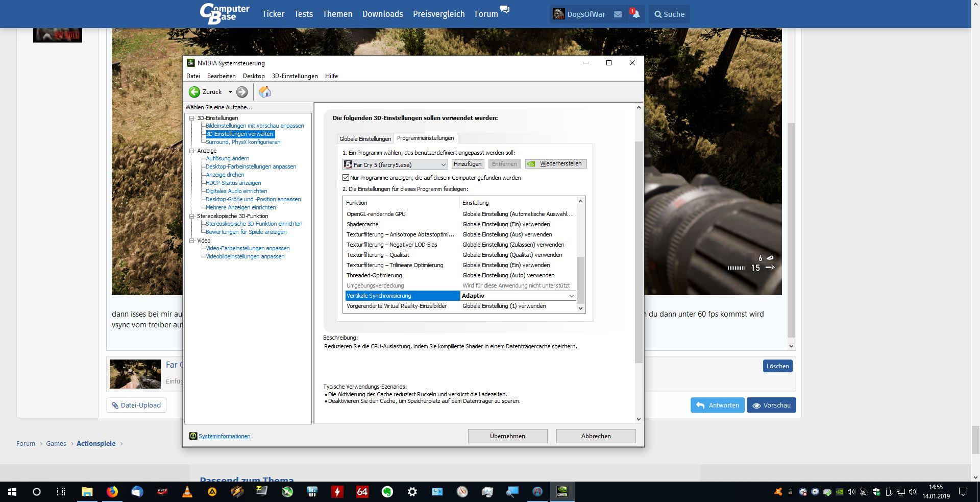Open the Systeminformationen link

pyautogui.click(x=225, y=436)
